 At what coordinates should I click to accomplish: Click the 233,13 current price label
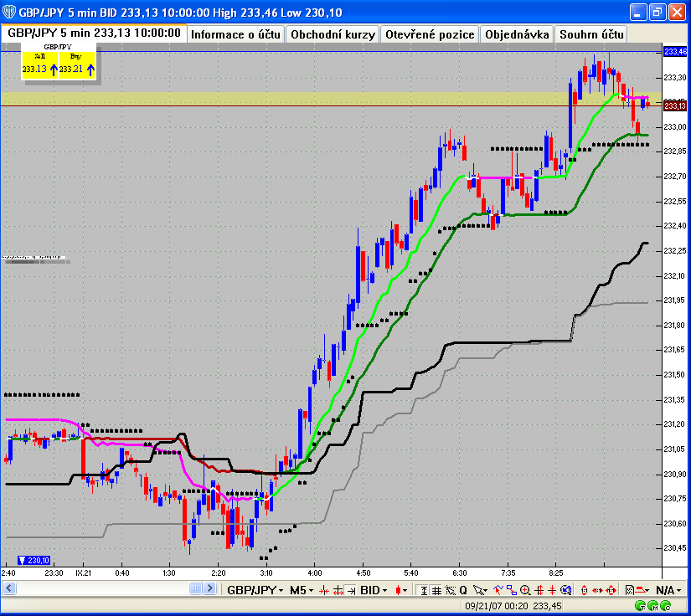675,105
